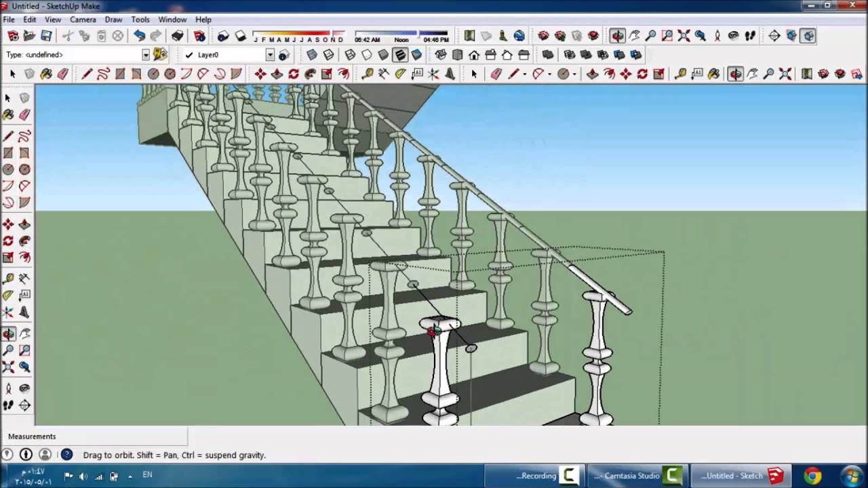Click the Add Photo Textures icon
This screenshot has height=488, width=868.
[x=502, y=36]
